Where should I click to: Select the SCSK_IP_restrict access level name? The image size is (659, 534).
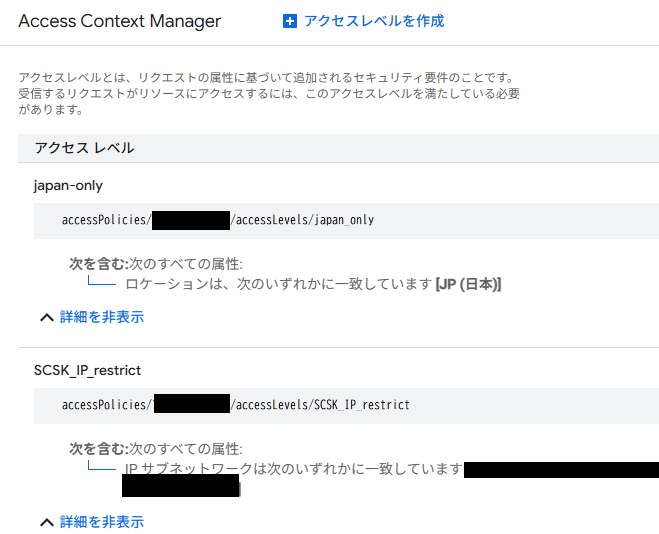87,370
